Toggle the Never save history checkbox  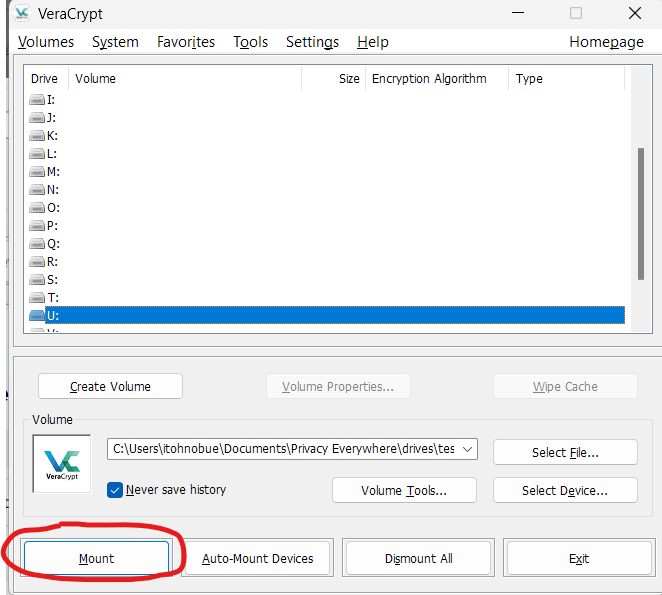tap(115, 490)
